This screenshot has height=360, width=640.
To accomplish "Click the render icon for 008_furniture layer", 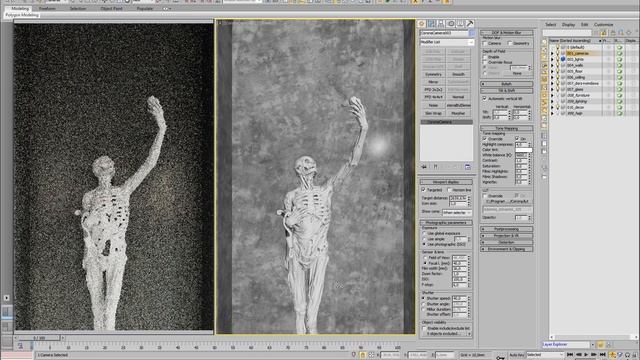I will tap(620, 95).
